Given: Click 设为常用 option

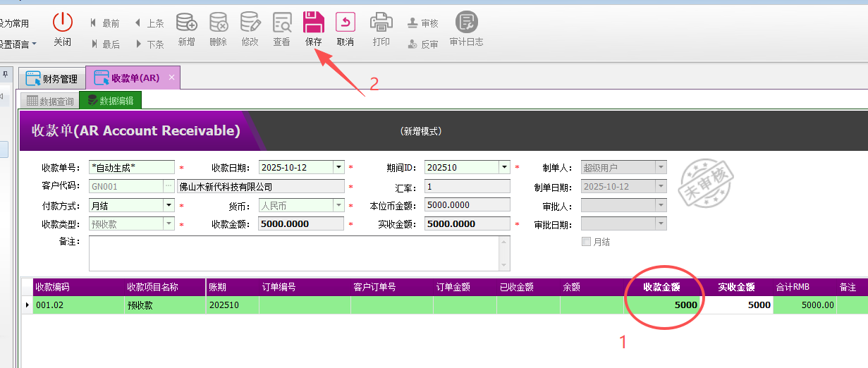Looking at the screenshot, I should [x=15, y=23].
